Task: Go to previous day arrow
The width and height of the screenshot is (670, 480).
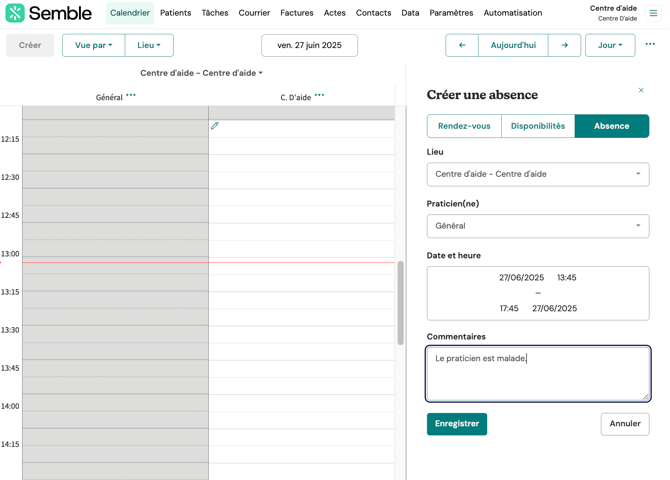Action: tap(461, 45)
